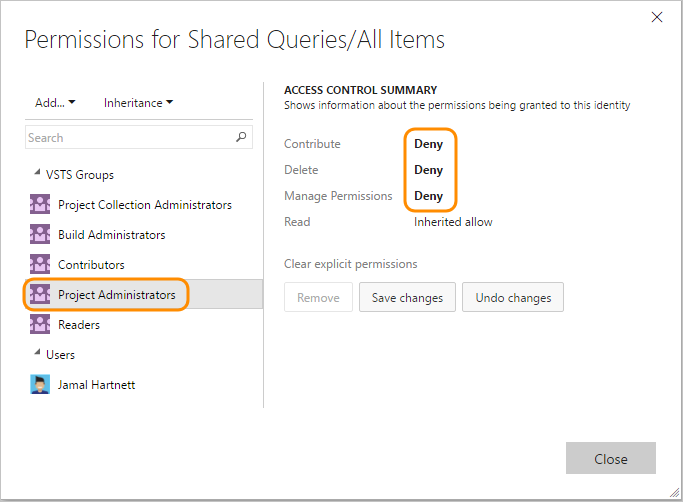Select Project Collection Administrators in list

[x=144, y=204]
